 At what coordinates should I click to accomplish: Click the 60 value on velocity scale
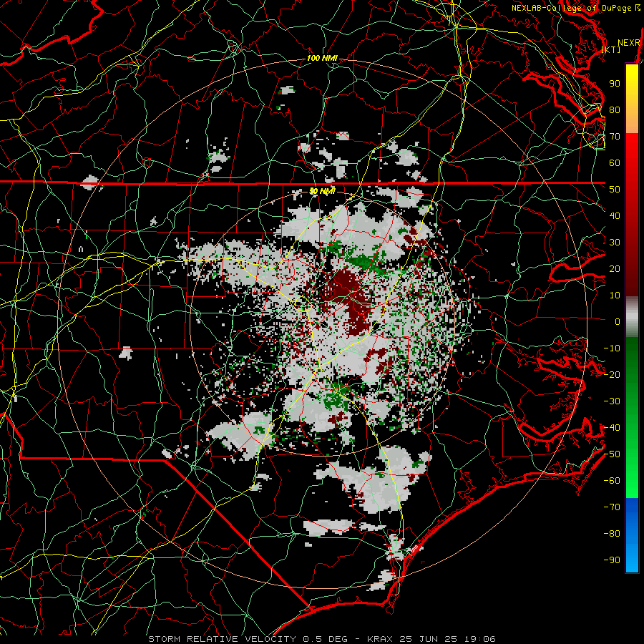click(x=615, y=163)
